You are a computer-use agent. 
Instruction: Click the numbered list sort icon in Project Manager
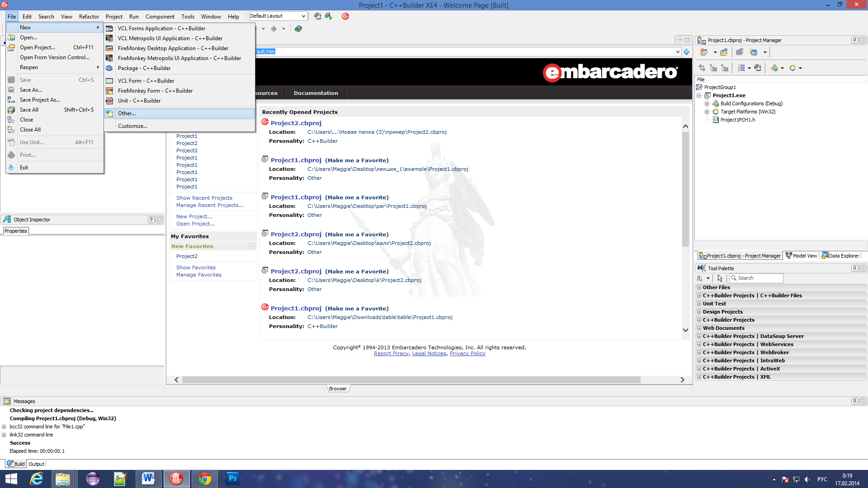coord(741,68)
